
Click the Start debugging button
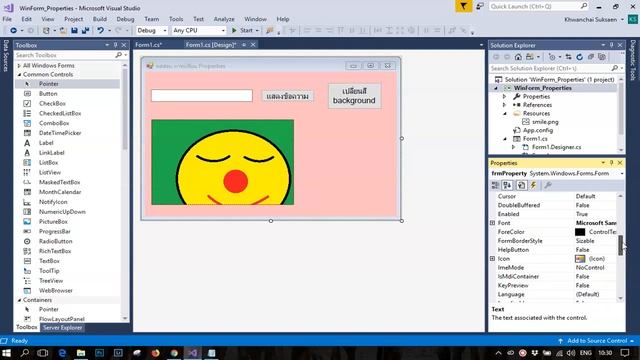pyautogui.click(x=243, y=30)
